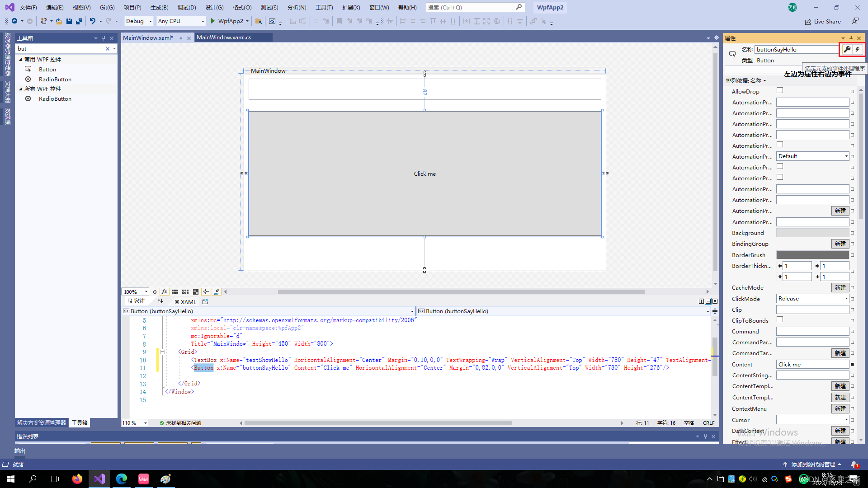This screenshot has height=488, width=868.
Task: Open taskbar search magnifier
Action: point(33,479)
